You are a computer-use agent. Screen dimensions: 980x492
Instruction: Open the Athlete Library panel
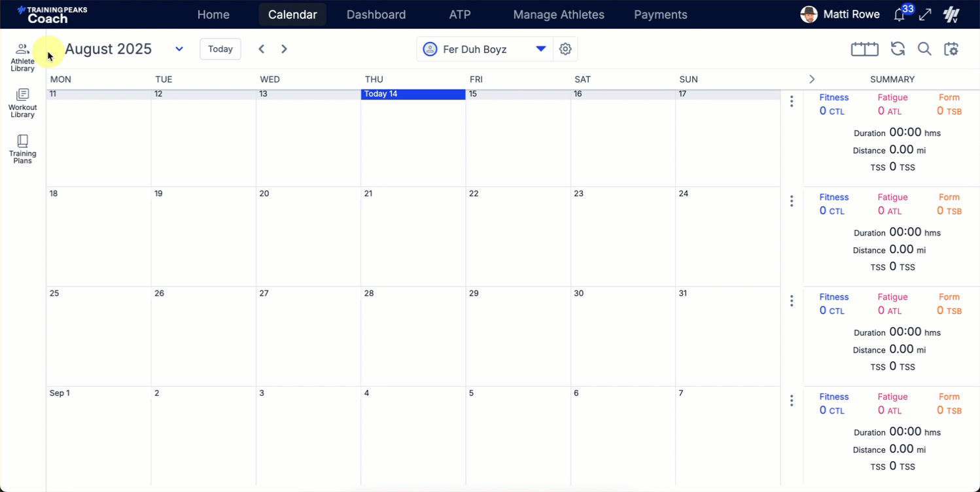22,57
